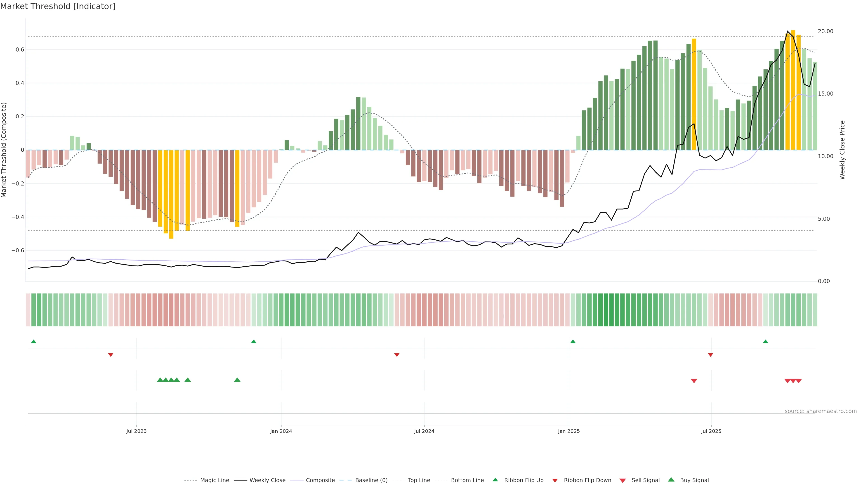Click the Ribbon Flip Up legend triangle
This screenshot has width=868, height=488.
pyautogui.click(x=495, y=480)
